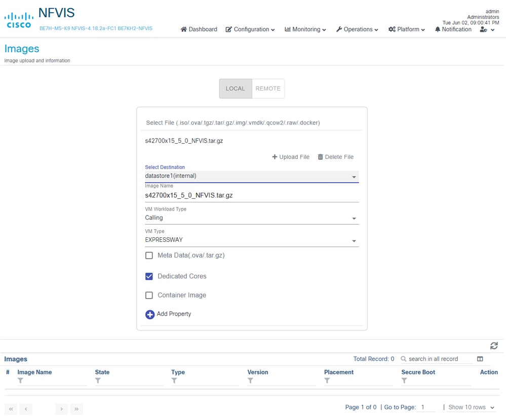
Task: Click the Operations wrench icon
Action: (339, 29)
